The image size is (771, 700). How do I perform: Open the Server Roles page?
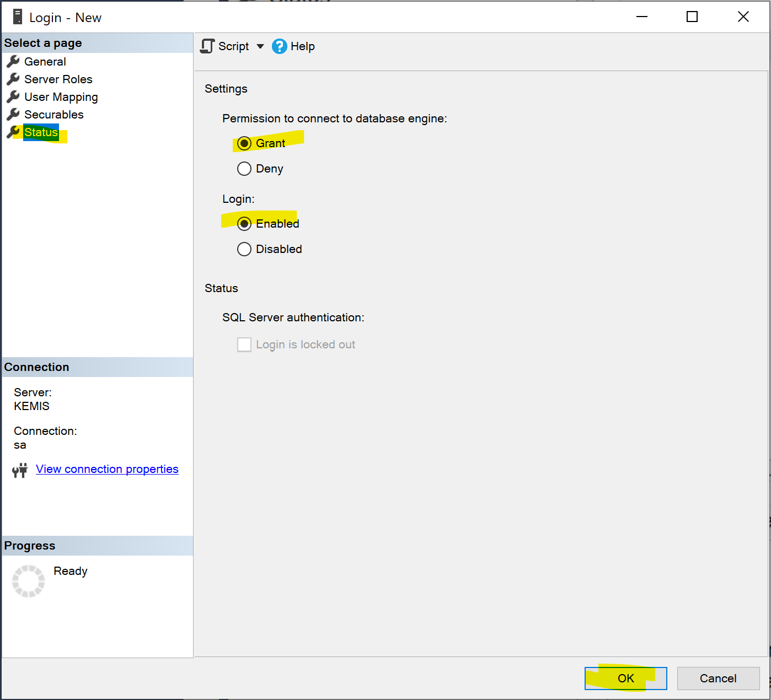[58, 79]
